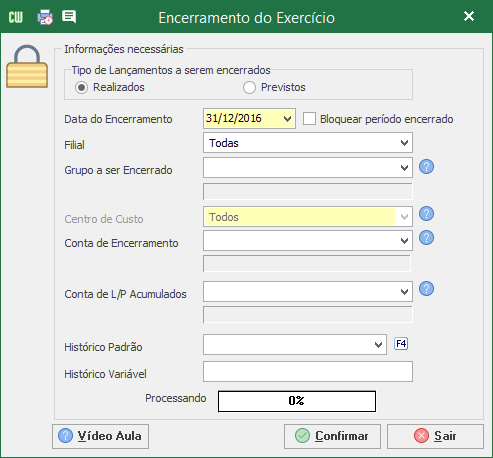The image size is (493, 458).
Task: Expand the Grupo a ser Encerrado dropdown
Action: pos(308,168)
